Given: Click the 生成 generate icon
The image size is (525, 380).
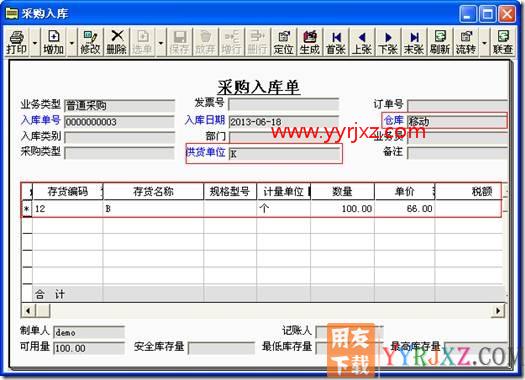Looking at the screenshot, I should click(309, 42).
